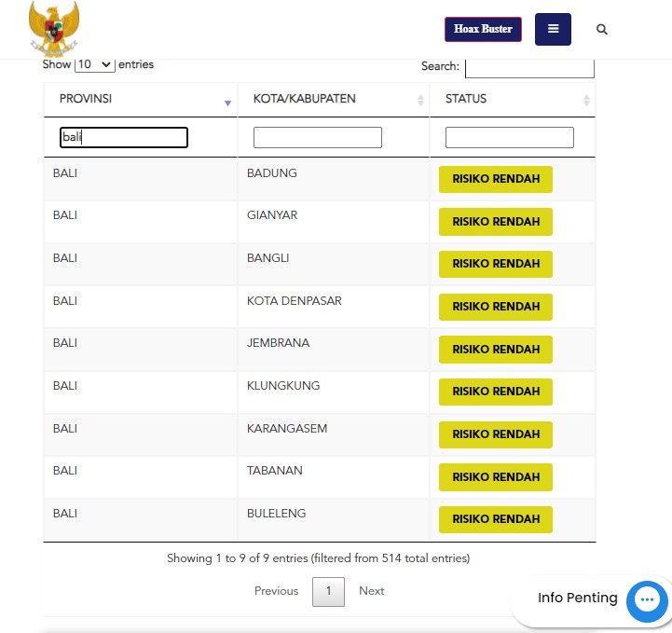Click Risiko Rendah status for Kota Denpasar

point(496,307)
